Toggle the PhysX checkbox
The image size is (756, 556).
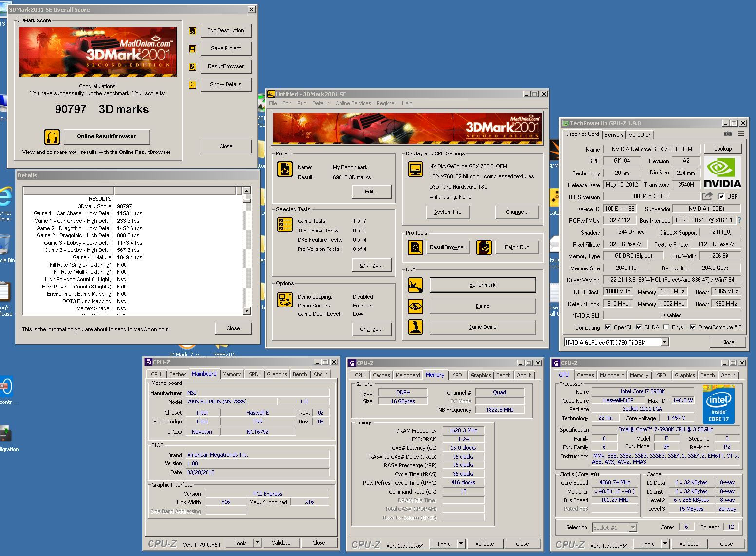(x=666, y=327)
